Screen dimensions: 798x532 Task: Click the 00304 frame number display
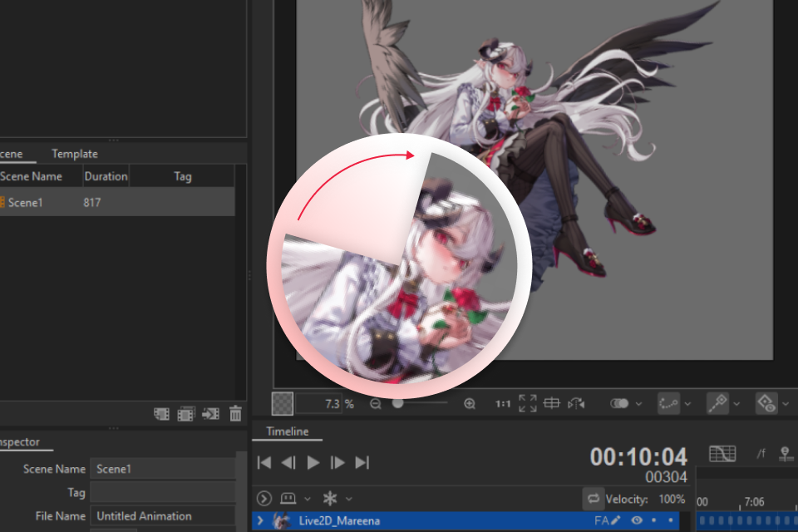666,477
